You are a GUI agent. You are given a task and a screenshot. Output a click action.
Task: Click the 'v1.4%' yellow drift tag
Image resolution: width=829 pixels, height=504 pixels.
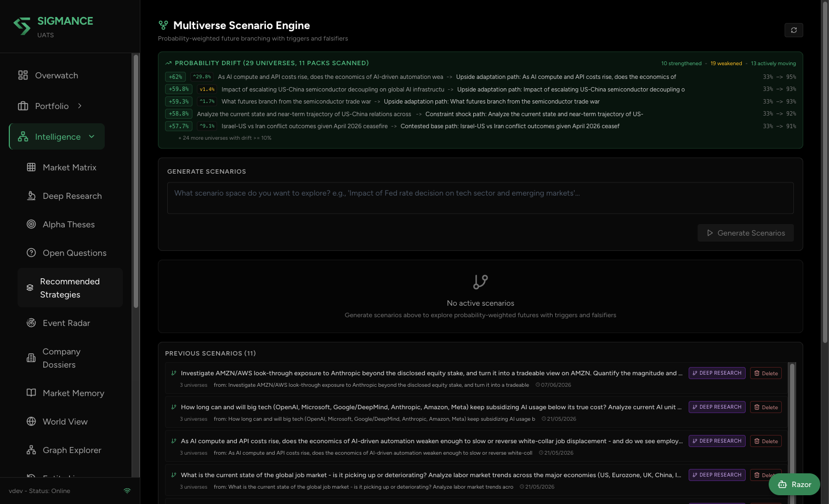(207, 89)
